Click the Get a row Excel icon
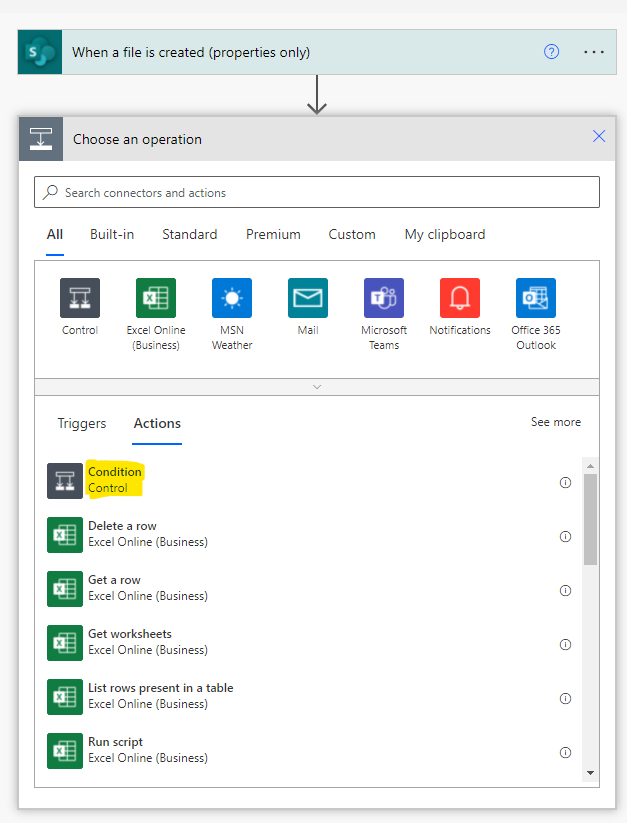 65,589
